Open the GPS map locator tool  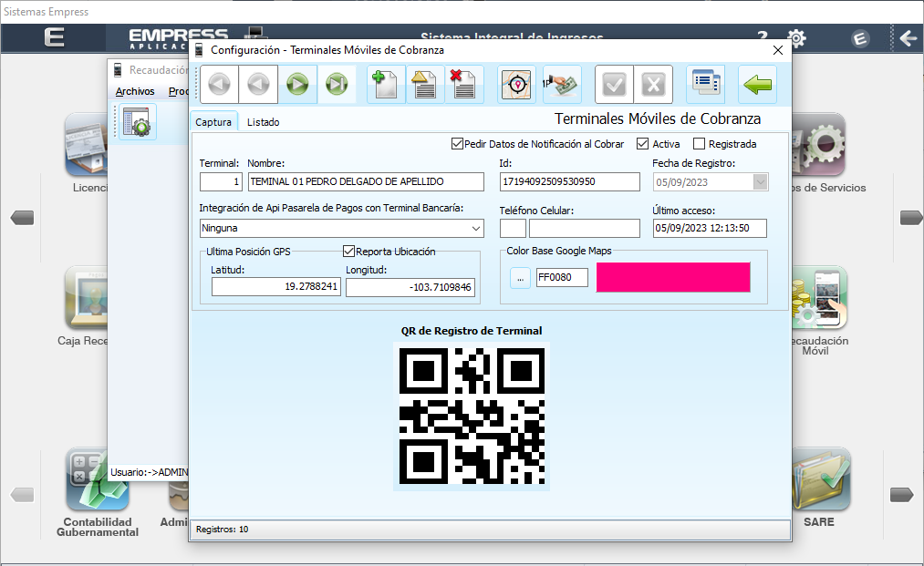pos(516,83)
